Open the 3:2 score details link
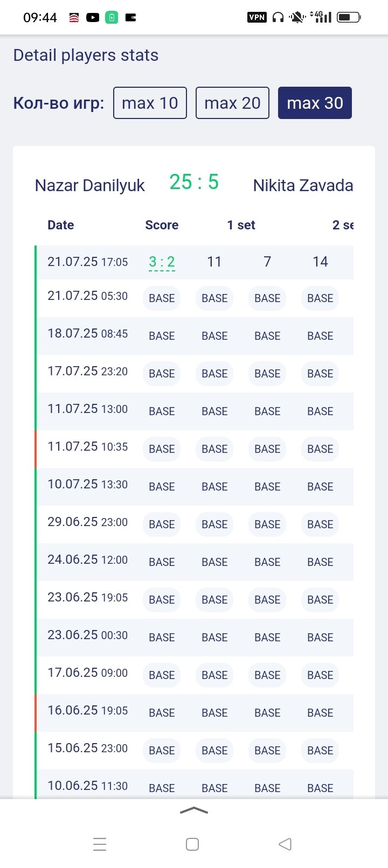388x868 pixels. [162, 262]
